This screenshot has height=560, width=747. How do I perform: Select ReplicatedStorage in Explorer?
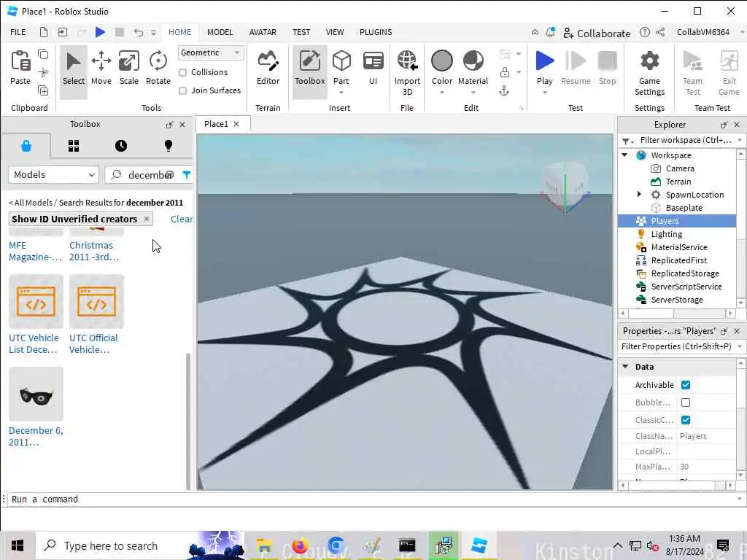(x=684, y=273)
